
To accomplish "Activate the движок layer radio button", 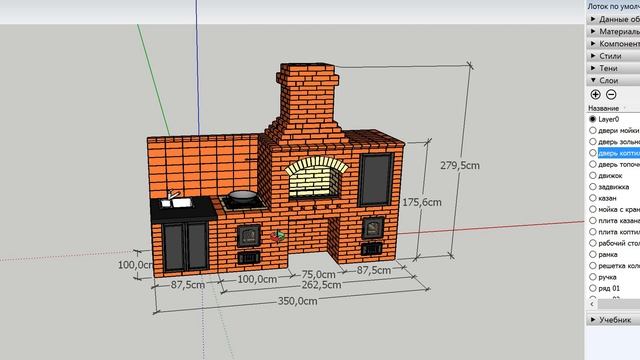I will click(x=593, y=176).
